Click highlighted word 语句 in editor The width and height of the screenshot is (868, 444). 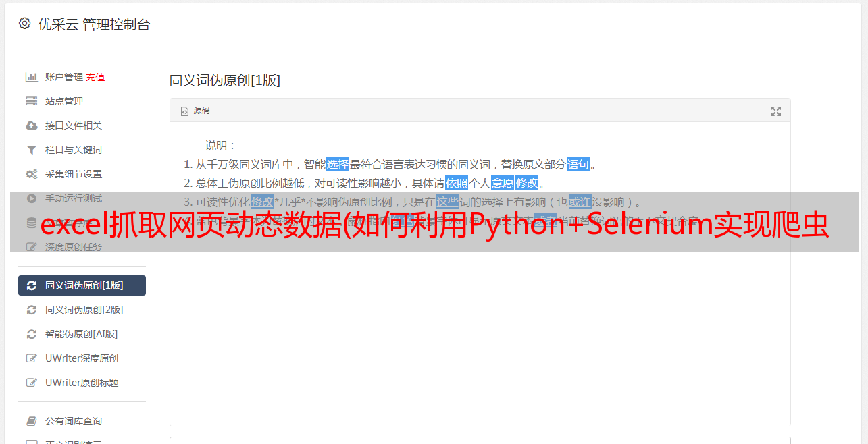click(x=578, y=164)
